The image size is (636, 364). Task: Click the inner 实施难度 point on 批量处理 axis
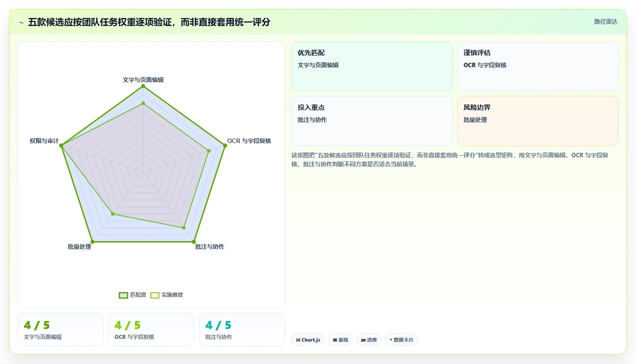pyautogui.click(x=113, y=214)
